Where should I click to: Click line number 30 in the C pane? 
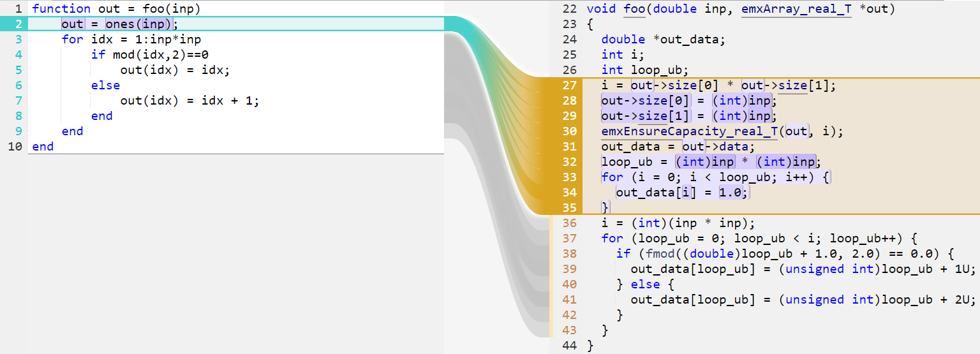(570, 131)
